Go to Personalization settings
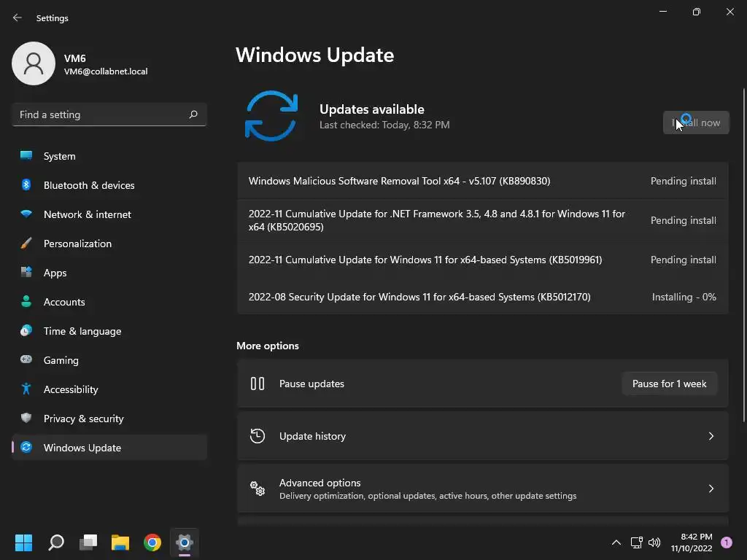This screenshot has width=747, height=560. pos(109,244)
